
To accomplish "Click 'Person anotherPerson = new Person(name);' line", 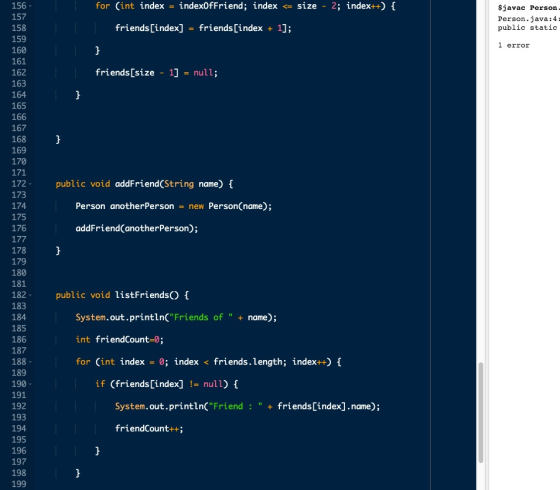I will (x=174, y=206).
